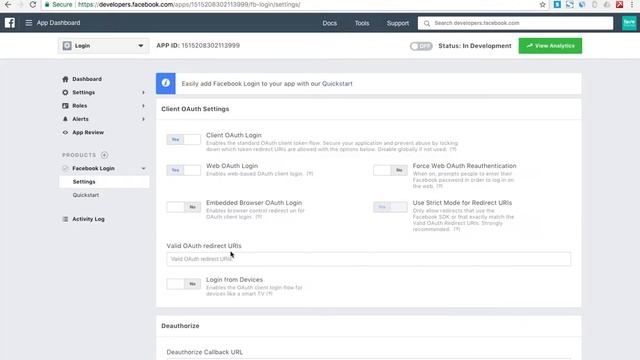
Task: Click the Status: In Development text
Action: click(475, 46)
